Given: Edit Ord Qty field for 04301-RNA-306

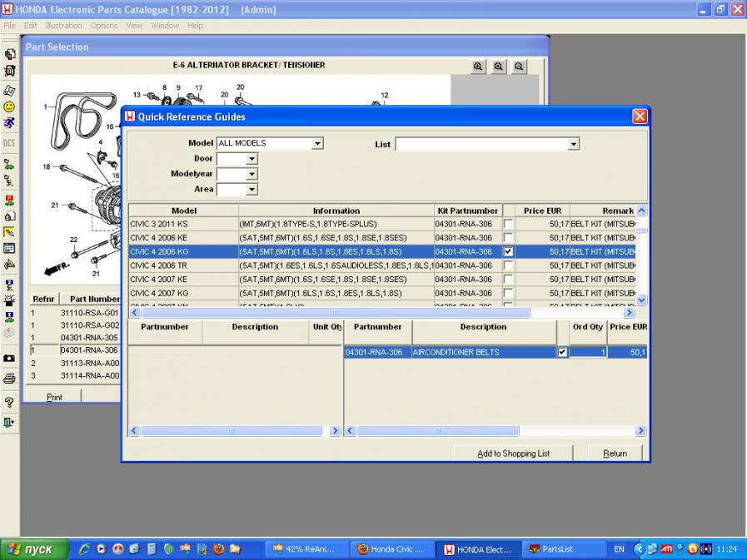Looking at the screenshot, I should [x=589, y=352].
